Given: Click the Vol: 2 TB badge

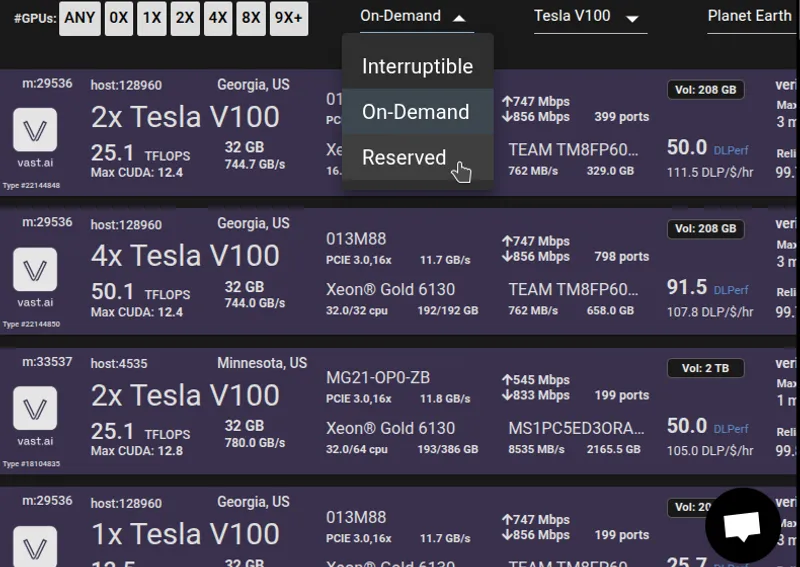Looking at the screenshot, I should point(705,368).
